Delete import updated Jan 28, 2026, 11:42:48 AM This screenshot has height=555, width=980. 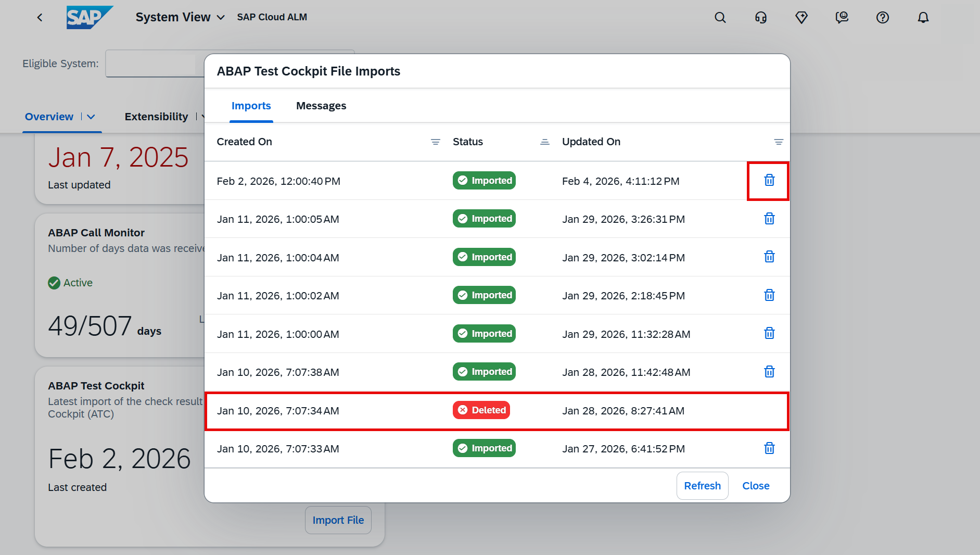coord(769,372)
